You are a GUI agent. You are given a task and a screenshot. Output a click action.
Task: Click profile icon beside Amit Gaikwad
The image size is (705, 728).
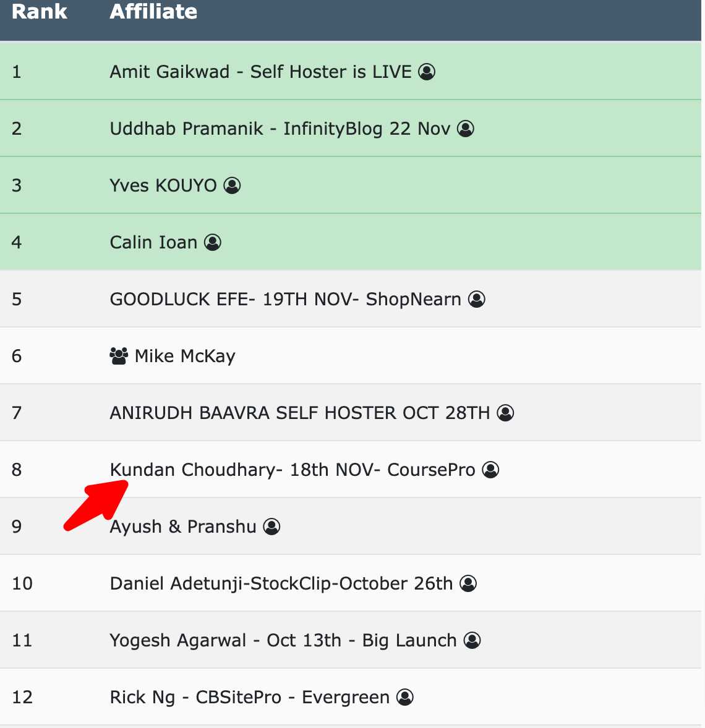[x=427, y=72]
